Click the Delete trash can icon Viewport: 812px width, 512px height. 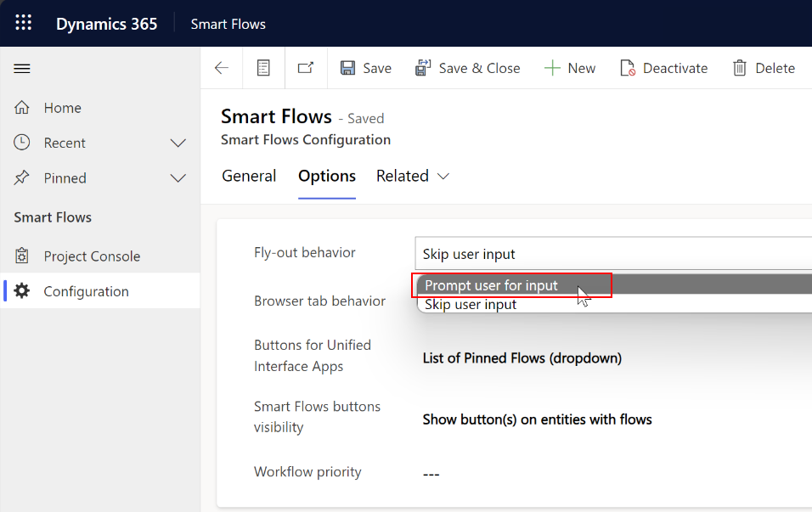tap(740, 68)
